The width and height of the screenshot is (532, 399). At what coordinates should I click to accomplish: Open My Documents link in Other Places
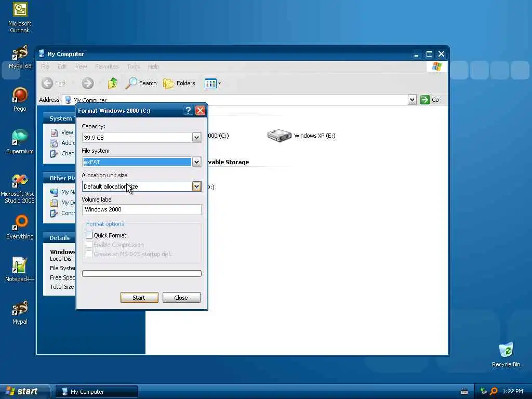(x=62, y=203)
